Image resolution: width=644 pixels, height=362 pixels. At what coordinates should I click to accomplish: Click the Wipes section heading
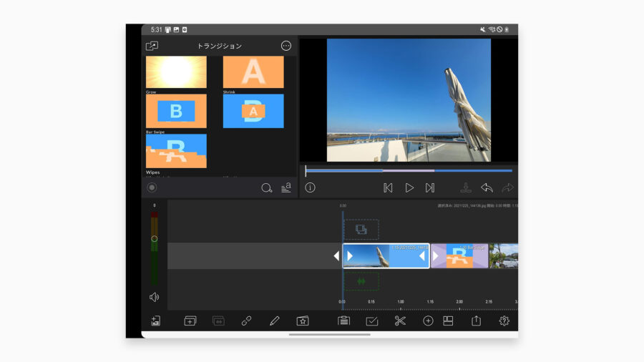coord(153,172)
